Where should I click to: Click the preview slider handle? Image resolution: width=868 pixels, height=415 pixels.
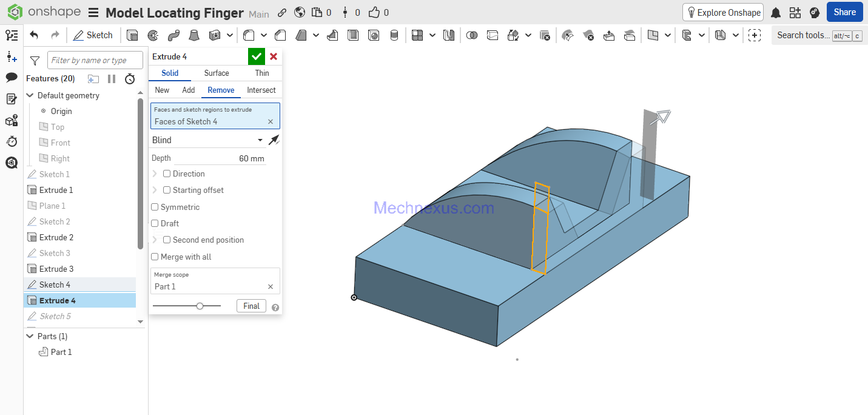200,306
